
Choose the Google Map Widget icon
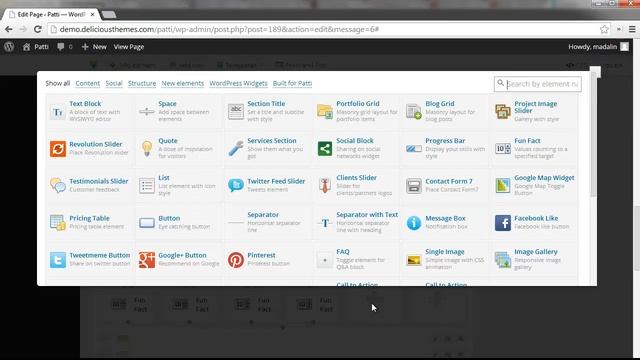pos(502,186)
